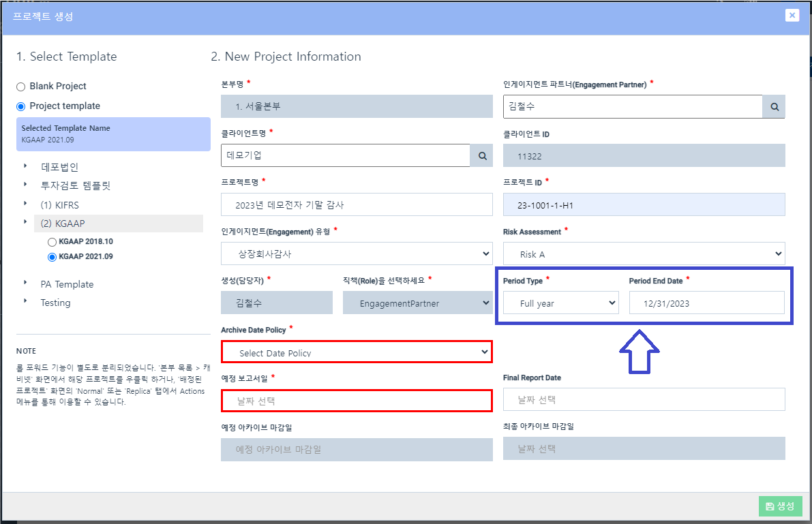
Task: Open the 인게이지먼트 유형 dropdown
Action: click(x=356, y=253)
